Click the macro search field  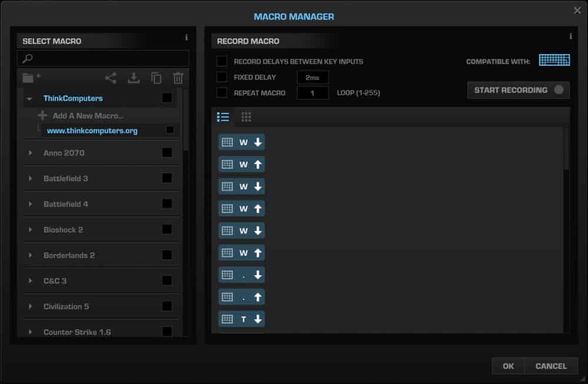103,58
